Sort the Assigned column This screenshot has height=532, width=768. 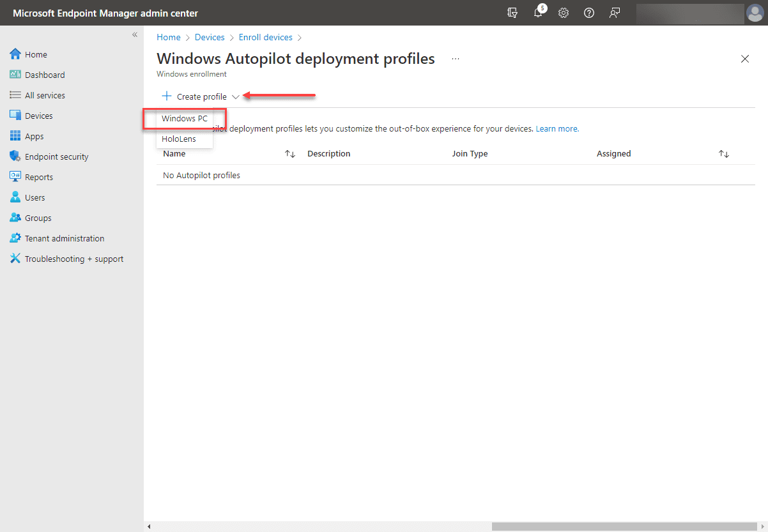723,153
